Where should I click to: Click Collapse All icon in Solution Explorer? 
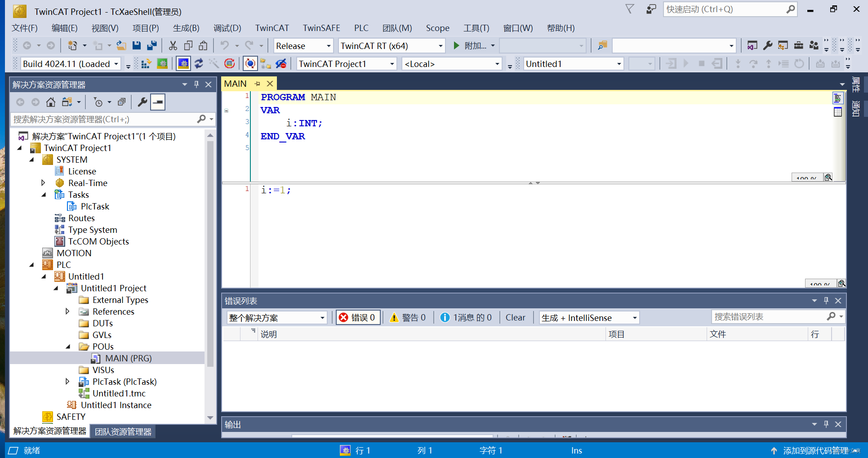(121, 102)
